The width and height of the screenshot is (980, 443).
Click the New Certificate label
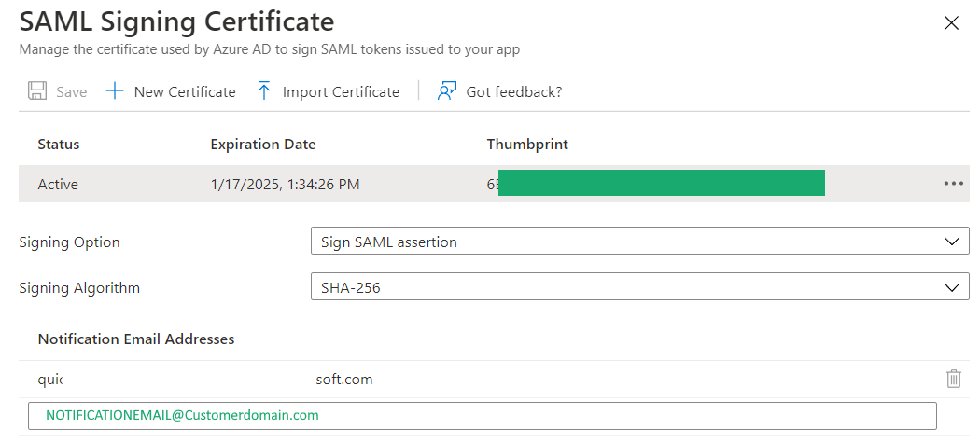coord(185,91)
